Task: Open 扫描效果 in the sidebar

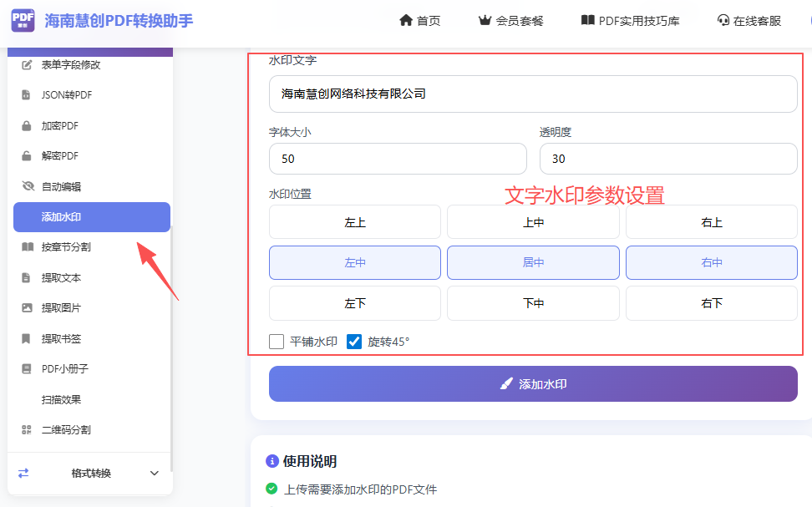Action: 92,399
